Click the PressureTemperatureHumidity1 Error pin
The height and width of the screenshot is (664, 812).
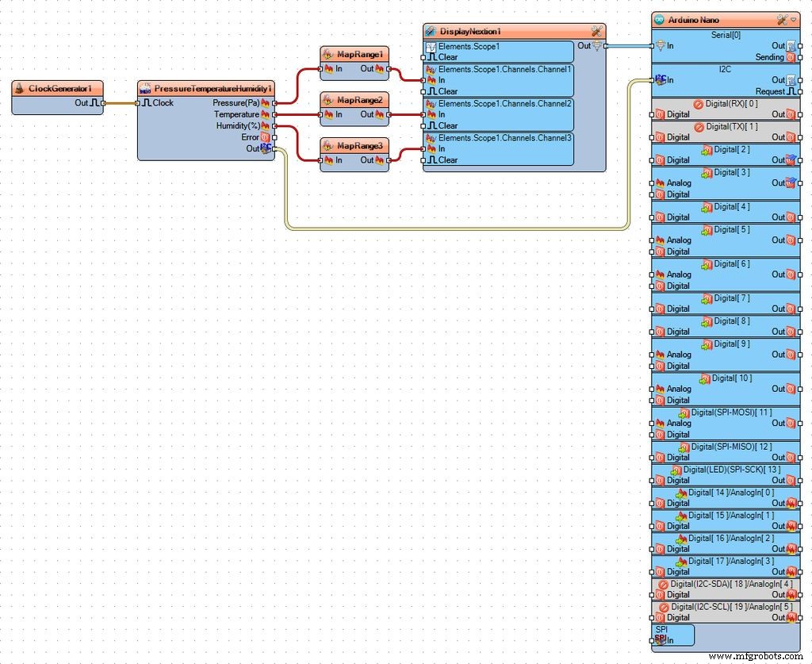tap(274, 137)
